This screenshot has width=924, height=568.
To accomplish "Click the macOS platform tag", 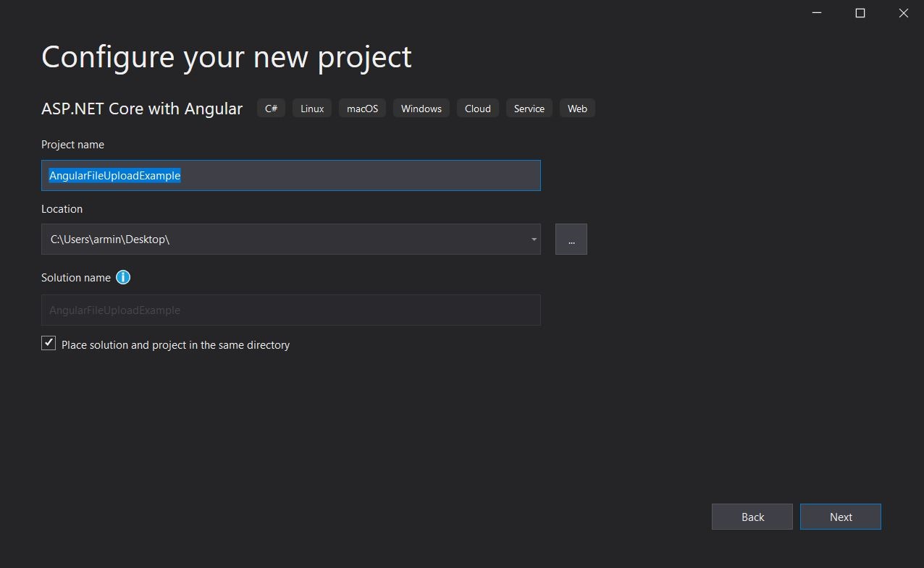I will coord(362,108).
